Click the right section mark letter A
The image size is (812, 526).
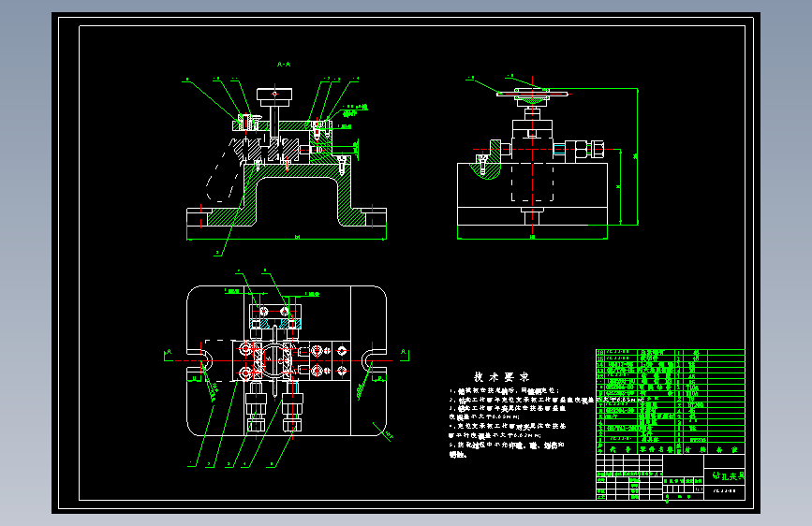click(404, 352)
